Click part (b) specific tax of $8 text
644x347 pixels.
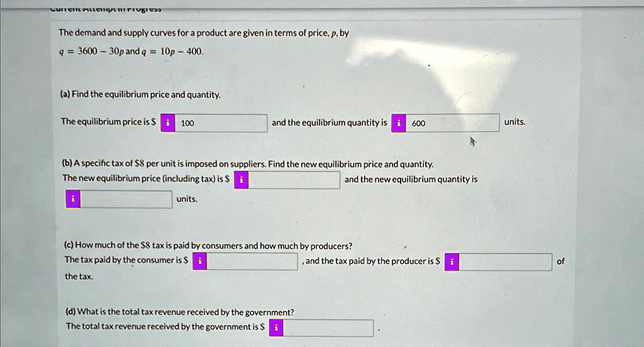pyautogui.click(x=248, y=164)
